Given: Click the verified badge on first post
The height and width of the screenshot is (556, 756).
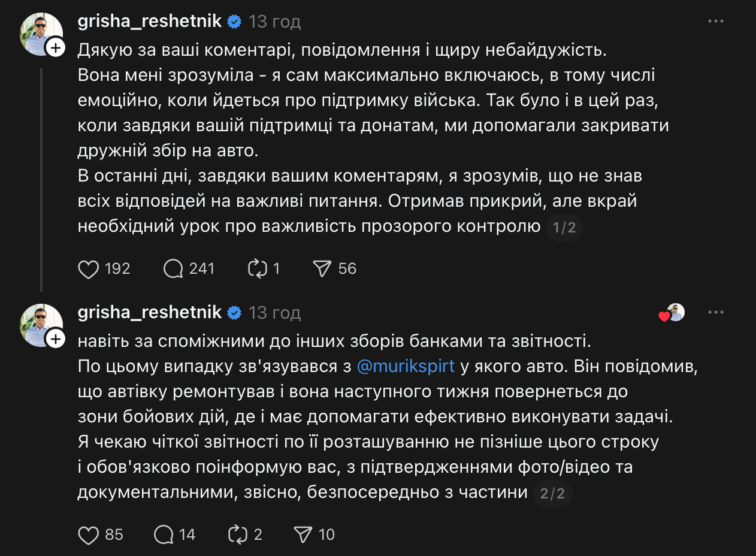Looking at the screenshot, I should 234,22.
